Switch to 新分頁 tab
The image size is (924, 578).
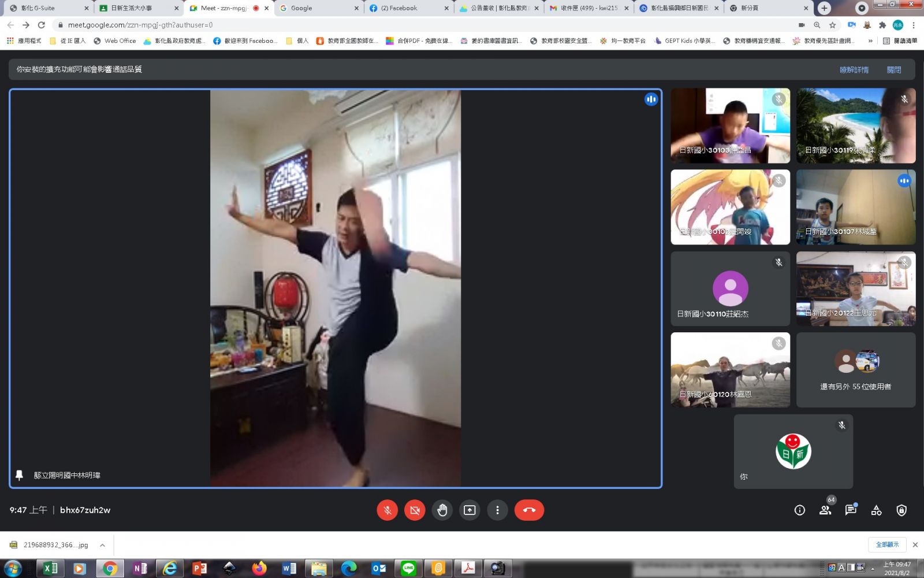pos(768,8)
